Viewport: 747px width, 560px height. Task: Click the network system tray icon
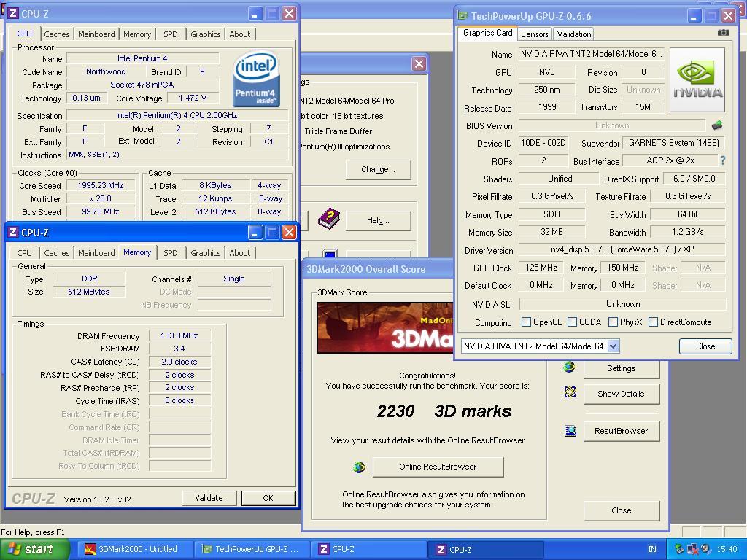(693, 549)
